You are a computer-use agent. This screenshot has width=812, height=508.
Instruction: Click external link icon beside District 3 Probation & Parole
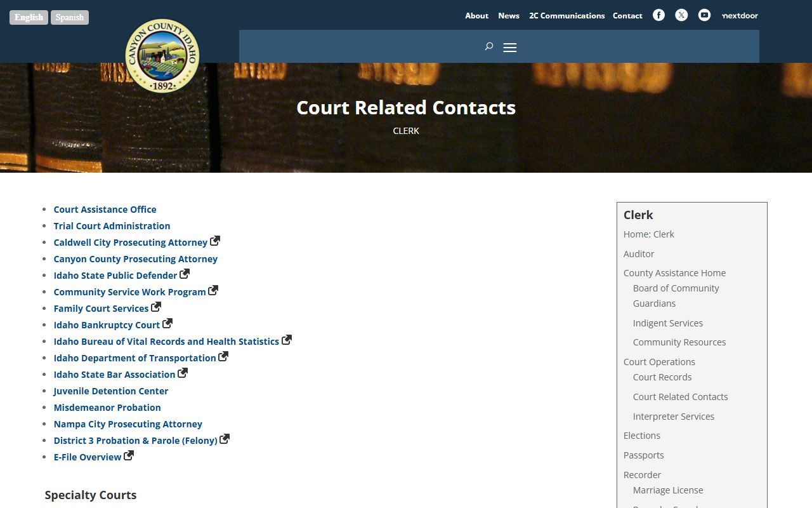click(225, 439)
